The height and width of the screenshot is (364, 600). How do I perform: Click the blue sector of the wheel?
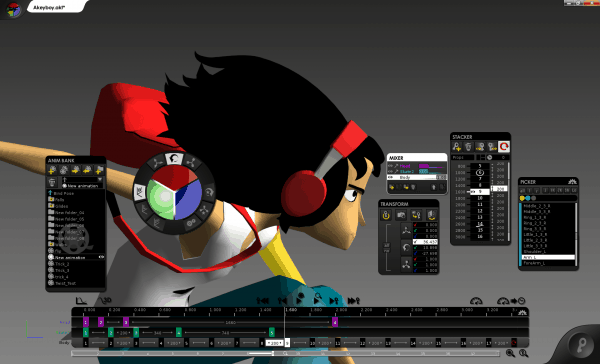188,198
